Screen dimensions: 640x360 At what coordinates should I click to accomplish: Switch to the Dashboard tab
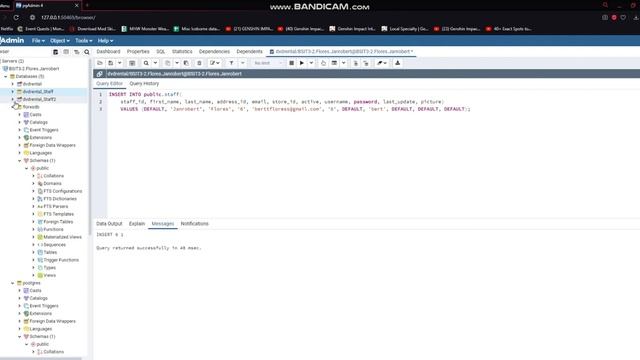tap(108, 52)
